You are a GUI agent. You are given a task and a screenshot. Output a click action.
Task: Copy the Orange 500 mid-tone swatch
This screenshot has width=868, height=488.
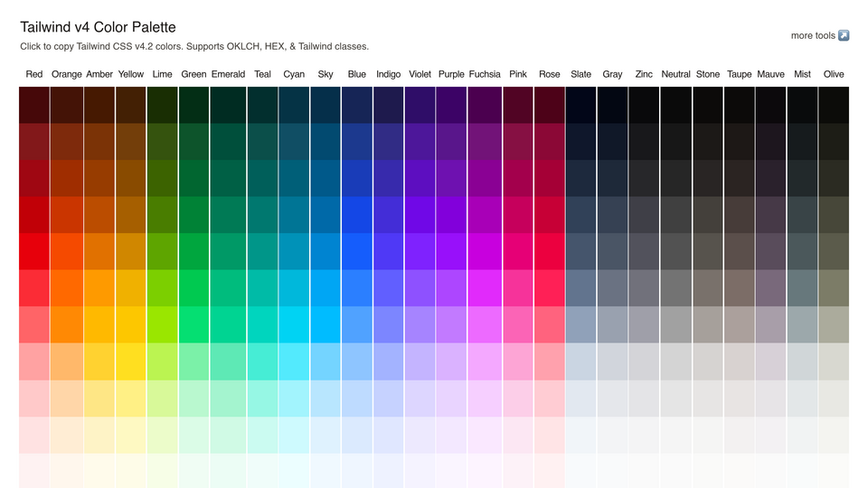tap(66, 287)
